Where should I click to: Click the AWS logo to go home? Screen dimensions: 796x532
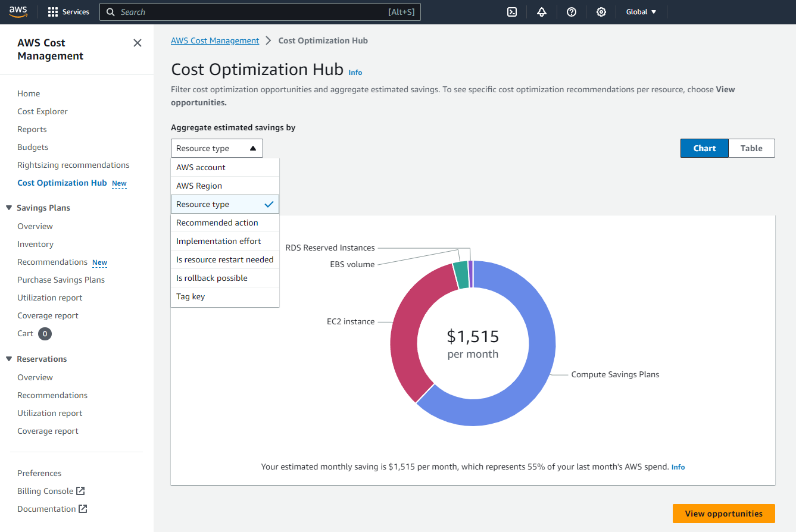[18, 11]
